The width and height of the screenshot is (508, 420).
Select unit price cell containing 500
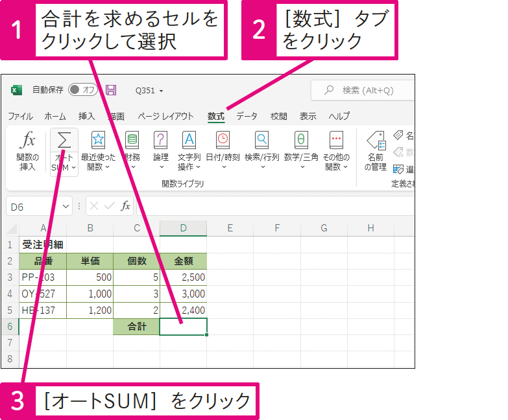[x=90, y=277]
